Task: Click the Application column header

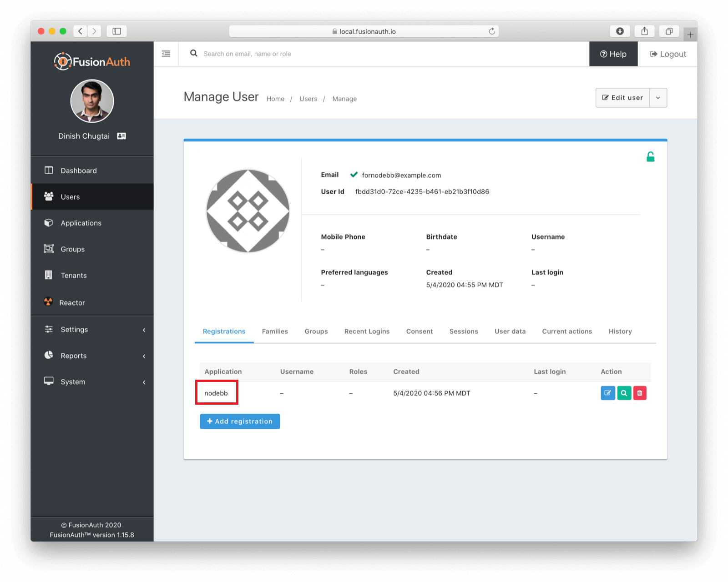Action: coord(223,371)
